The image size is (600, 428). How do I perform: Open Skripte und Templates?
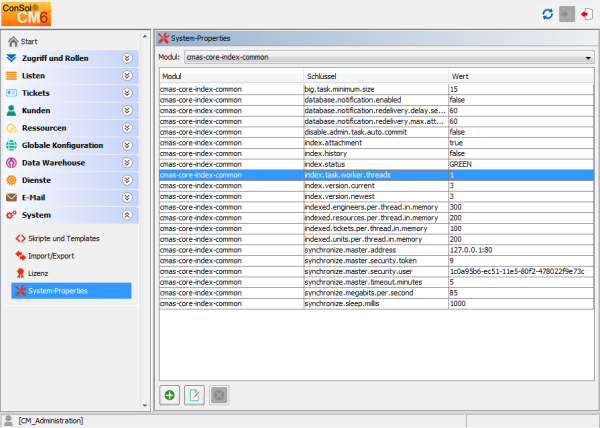pyautogui.click(x=64, y=239)
